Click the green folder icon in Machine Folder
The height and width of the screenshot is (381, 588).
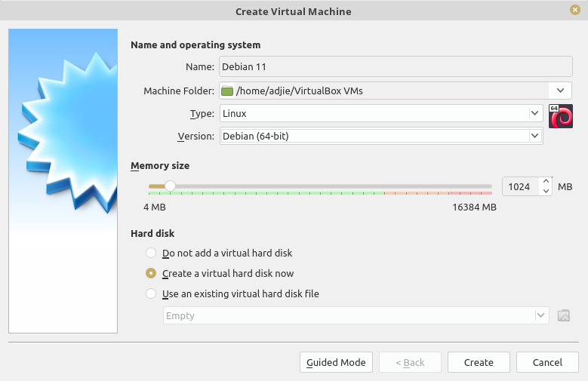pos(227,91)
